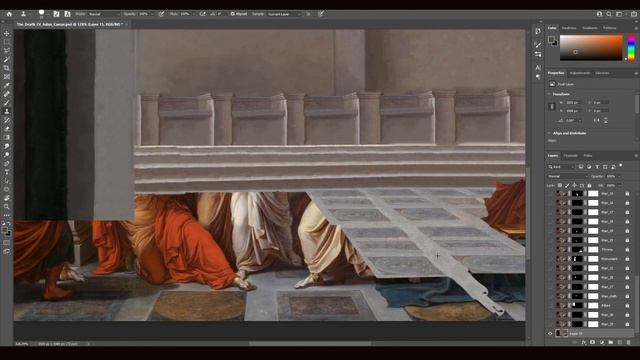The width and height of the screenshot is (640, 360).
Task: Toggle visibility eye of the selected bottom layer
Action: tap(550, 333)
